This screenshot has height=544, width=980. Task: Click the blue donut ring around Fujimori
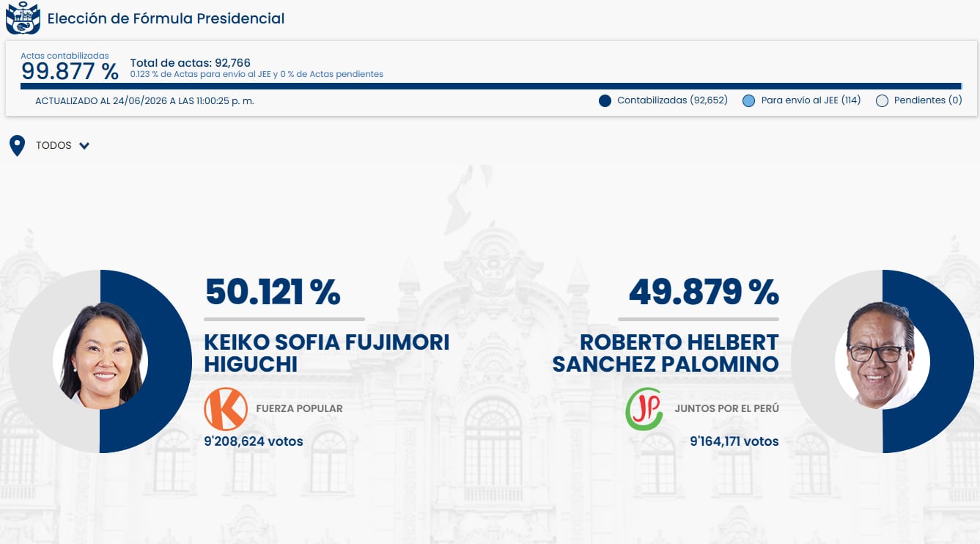pyautogui.click(x=170, y=361)
